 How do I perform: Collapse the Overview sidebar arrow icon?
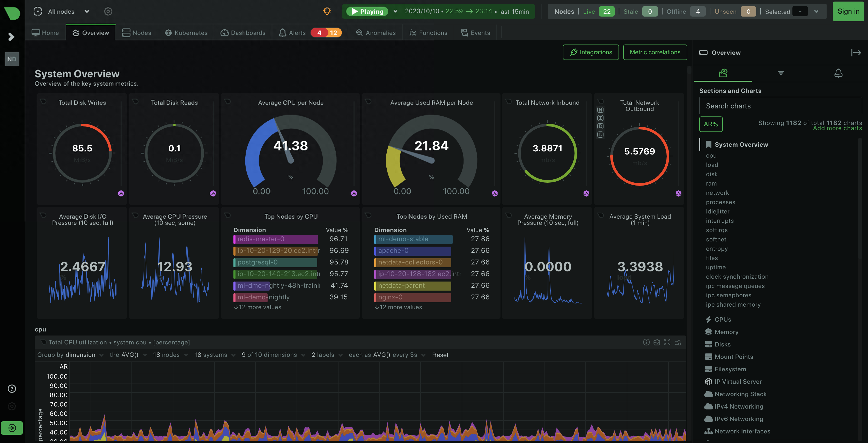click(856, 53)
